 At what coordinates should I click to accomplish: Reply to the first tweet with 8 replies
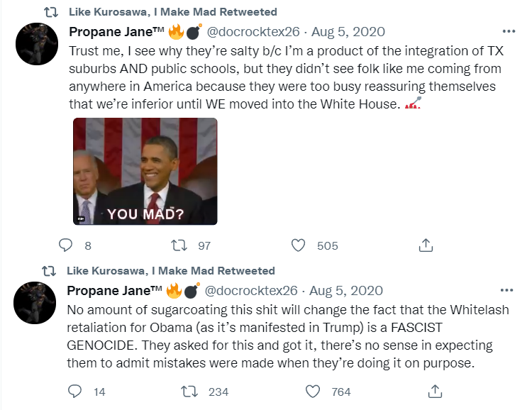coord(66,245)
